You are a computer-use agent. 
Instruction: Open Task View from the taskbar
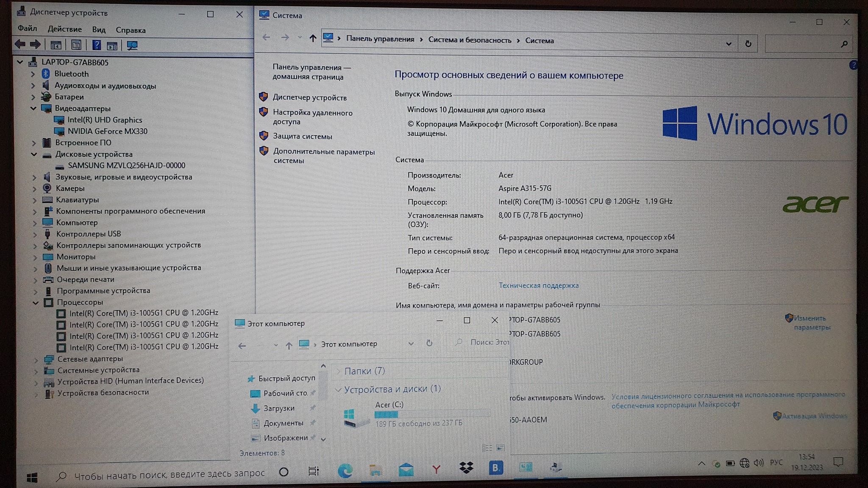[314, 471]
